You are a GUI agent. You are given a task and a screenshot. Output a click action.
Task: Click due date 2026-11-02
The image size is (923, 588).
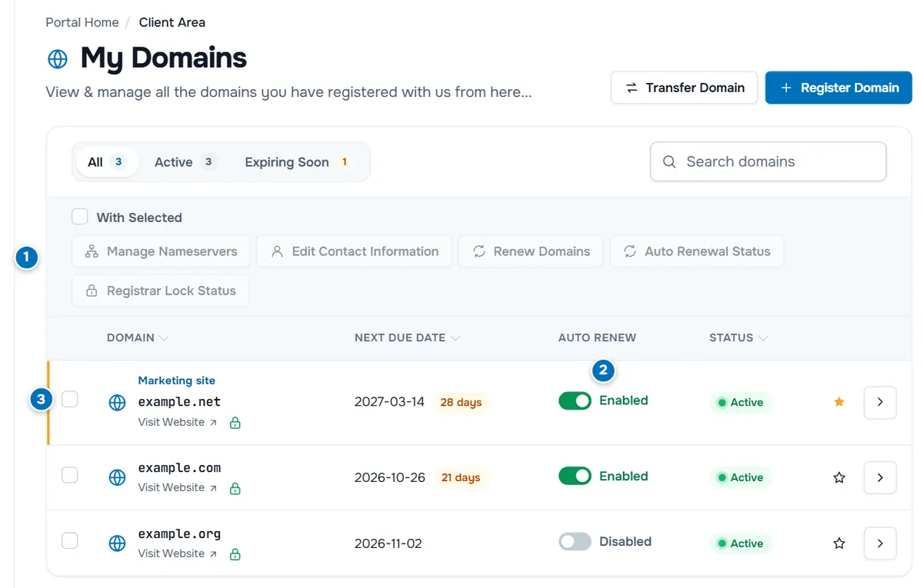388,543
